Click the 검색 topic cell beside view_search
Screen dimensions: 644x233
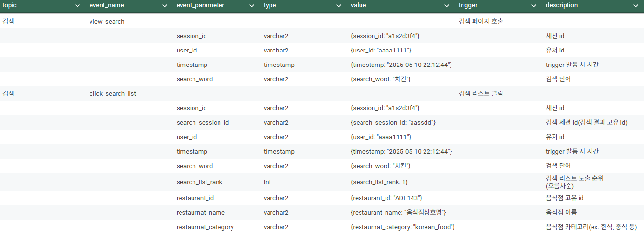point(9,22)
